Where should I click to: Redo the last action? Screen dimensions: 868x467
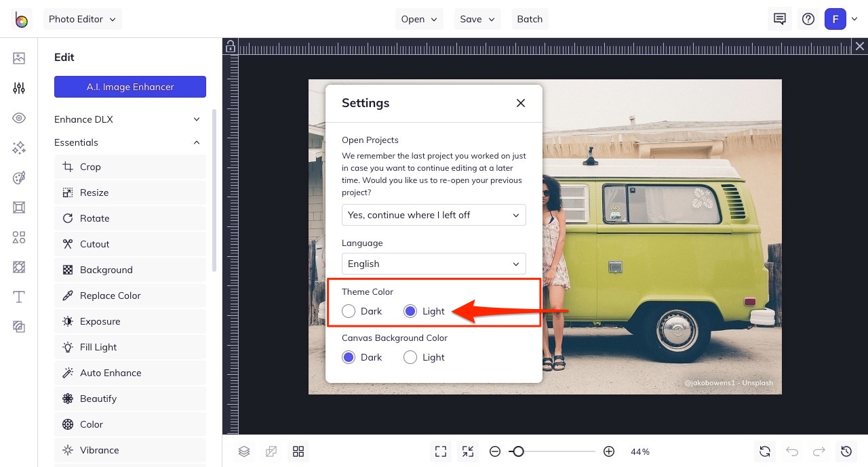[x=819, y=451]
